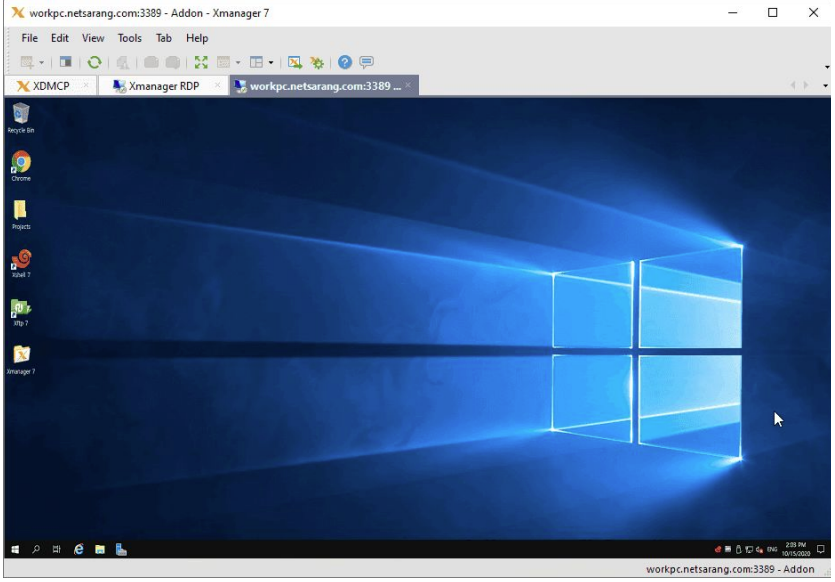This screenshot has height=582, width=835.
Task: Open the remote Windows Start menu
Action: coord(15,550)
